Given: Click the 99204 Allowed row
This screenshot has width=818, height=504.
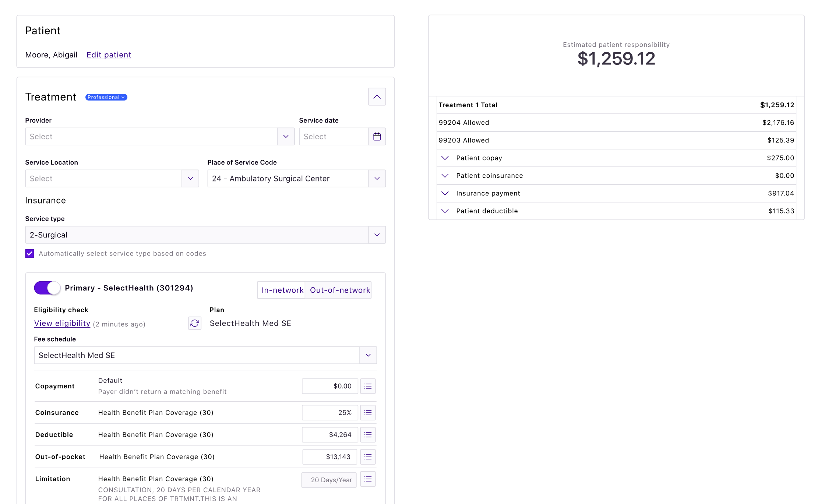Looking at the screenshot, I should pyautogui.click(x=616, y=123).
